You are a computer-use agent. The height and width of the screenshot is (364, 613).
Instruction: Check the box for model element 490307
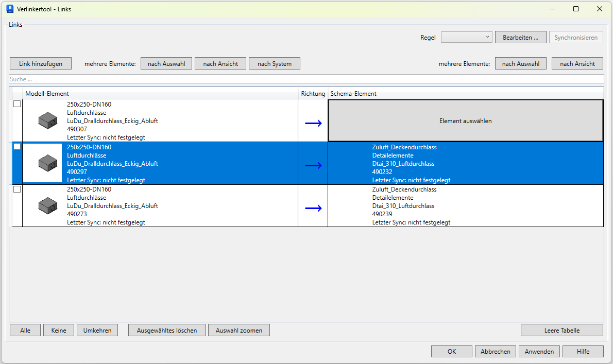click(17, 104)
